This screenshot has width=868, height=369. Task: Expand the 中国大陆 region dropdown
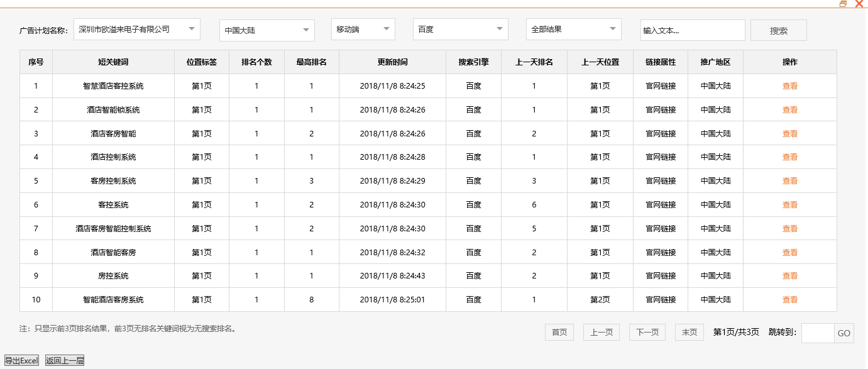(x=266, y=30)
